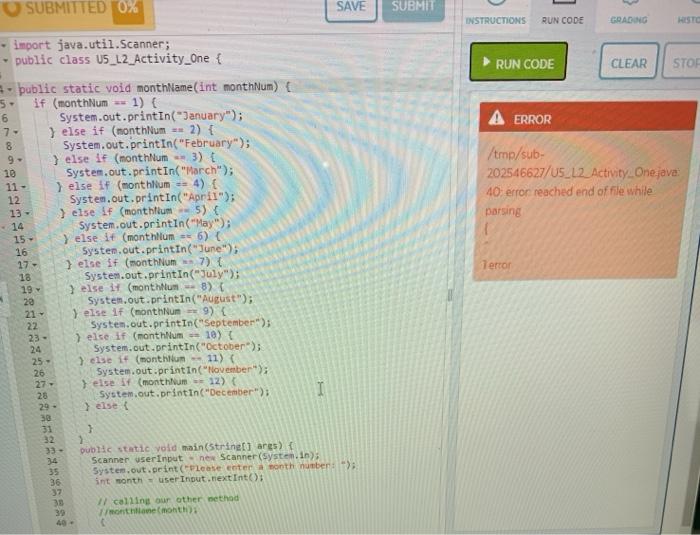Collapse the else block at line 29
This screenshot has width=700, height=535.
click(54, 407)
